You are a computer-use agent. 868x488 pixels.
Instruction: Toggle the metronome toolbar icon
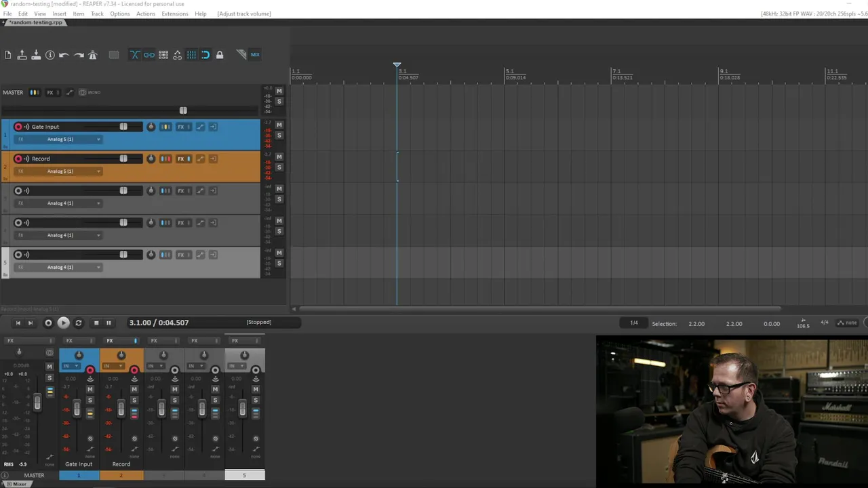pos(93,55)
